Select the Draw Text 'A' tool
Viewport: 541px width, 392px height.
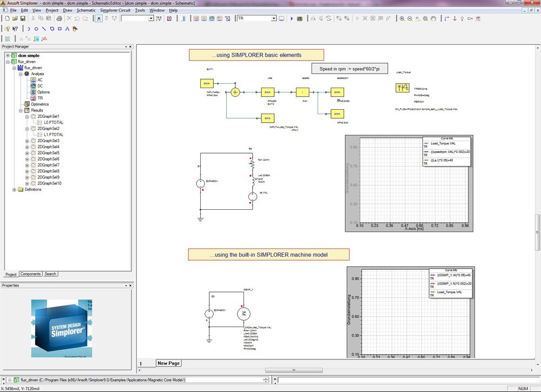point(67,29)
